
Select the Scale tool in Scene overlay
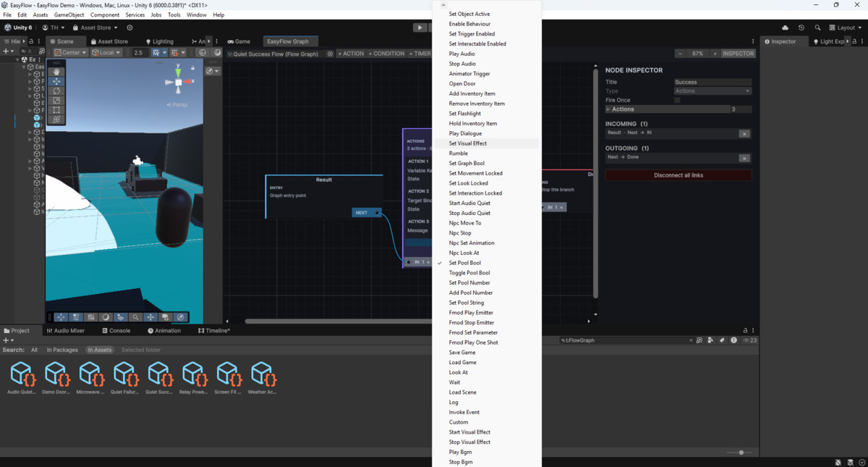click(x=56, y=101)
